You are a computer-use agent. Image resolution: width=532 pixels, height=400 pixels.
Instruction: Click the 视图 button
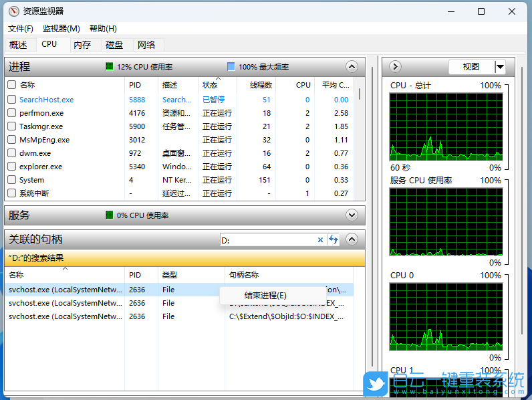471,67
